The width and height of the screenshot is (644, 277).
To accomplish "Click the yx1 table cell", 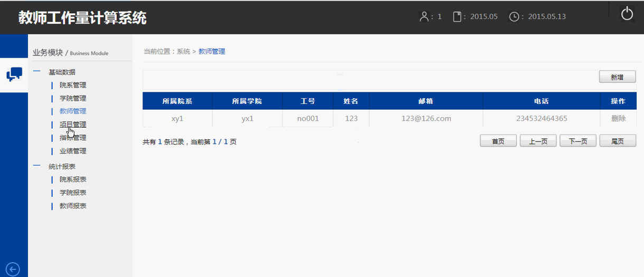I will click(248, 118).
